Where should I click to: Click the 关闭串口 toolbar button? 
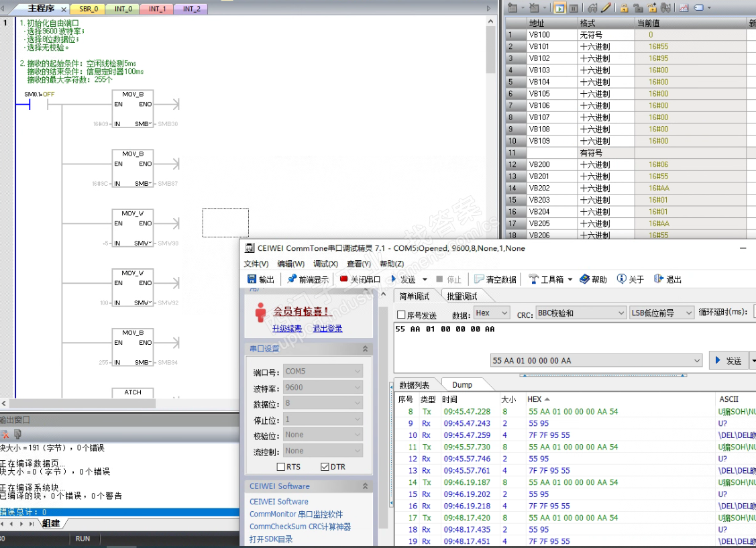pos(360,279)
